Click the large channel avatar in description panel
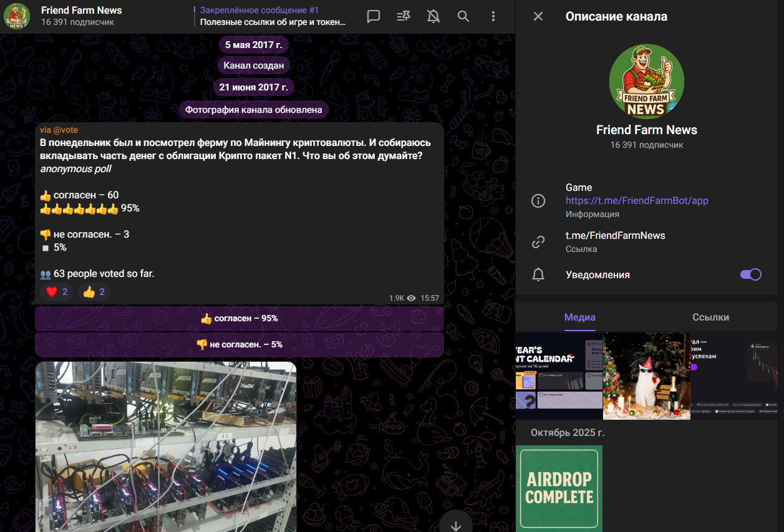Viewport: 784px width, 532px height. point(646,81)
